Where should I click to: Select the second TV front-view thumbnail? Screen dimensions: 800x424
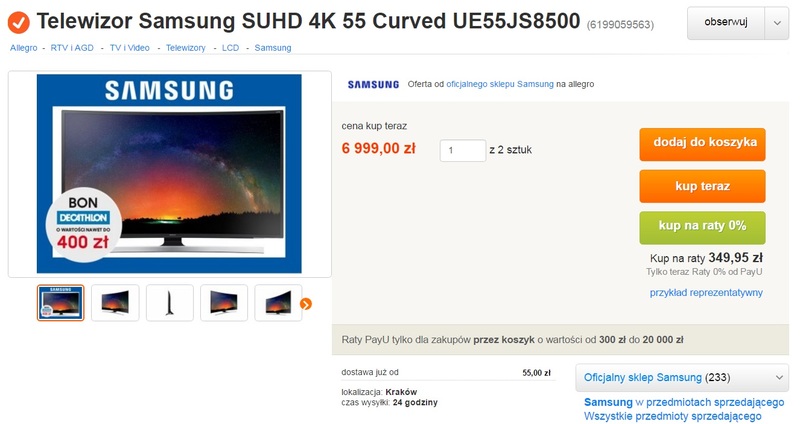[x=115, y=303]
